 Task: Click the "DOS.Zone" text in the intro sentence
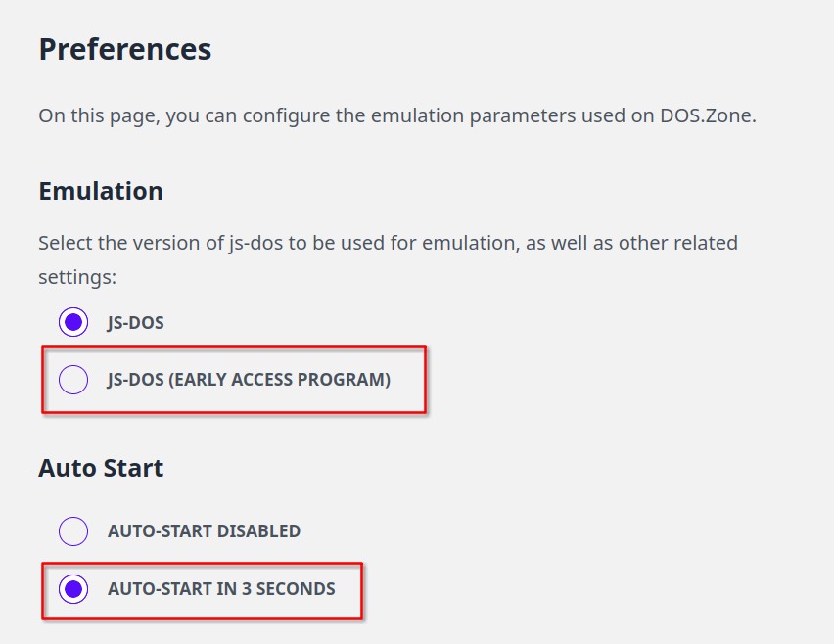[x=708, y=115]
